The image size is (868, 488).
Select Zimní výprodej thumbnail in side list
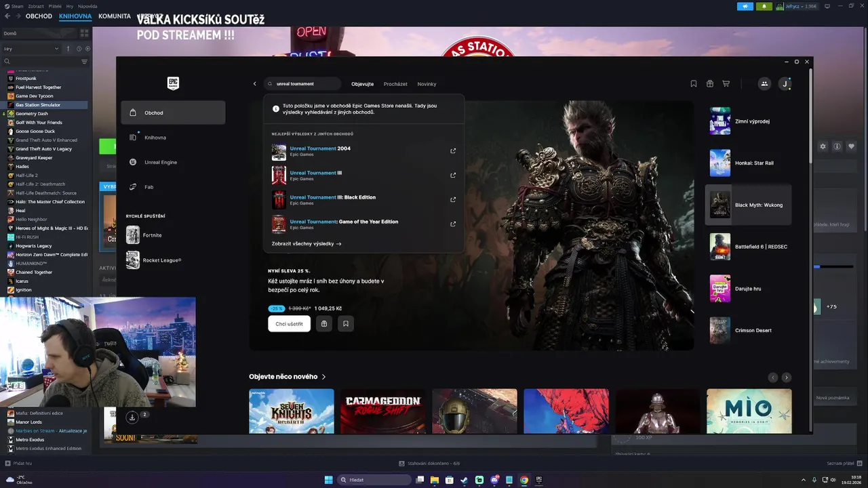pos(720,121)
